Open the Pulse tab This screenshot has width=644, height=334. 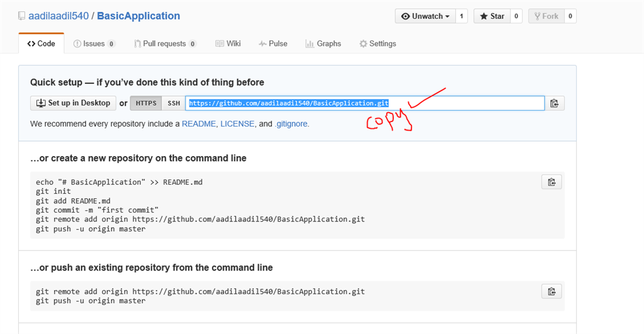click(x=273, y=43)
